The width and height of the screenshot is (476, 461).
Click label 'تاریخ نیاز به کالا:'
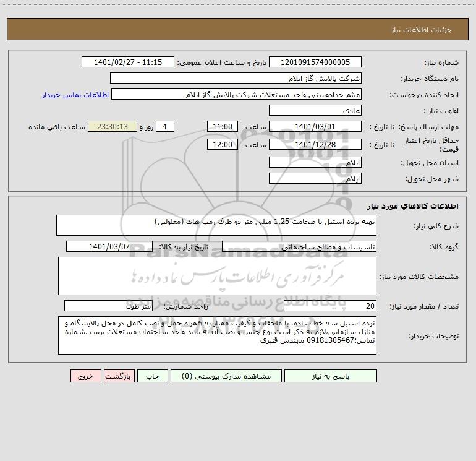point(184,247)
